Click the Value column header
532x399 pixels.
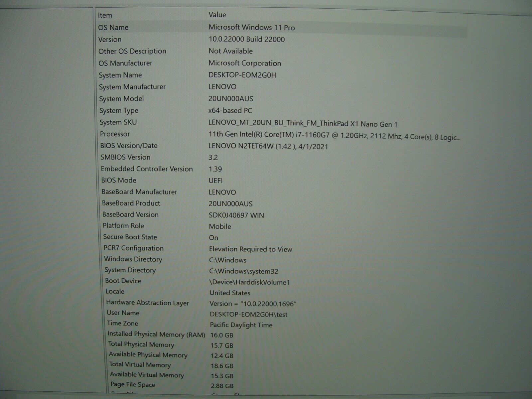[x=217, y=15]
